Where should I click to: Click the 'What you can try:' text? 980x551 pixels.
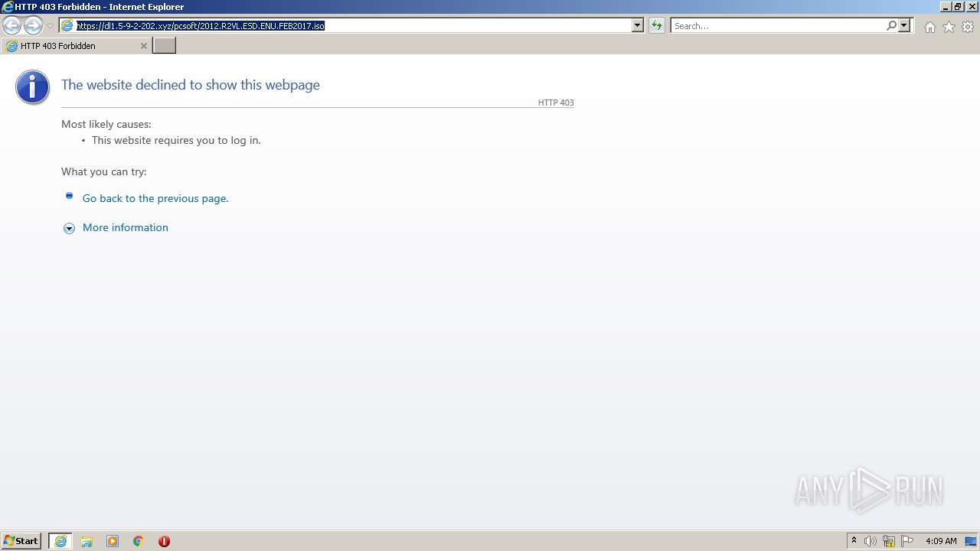coord(104,171)
